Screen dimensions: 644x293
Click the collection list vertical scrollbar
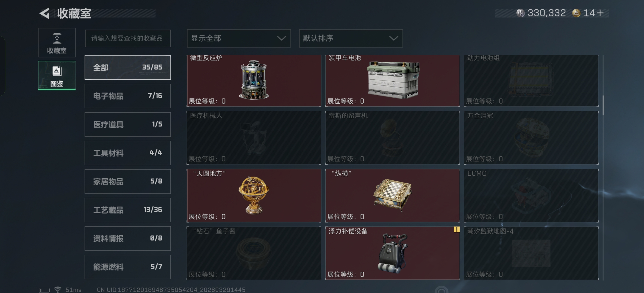point(603,105)
